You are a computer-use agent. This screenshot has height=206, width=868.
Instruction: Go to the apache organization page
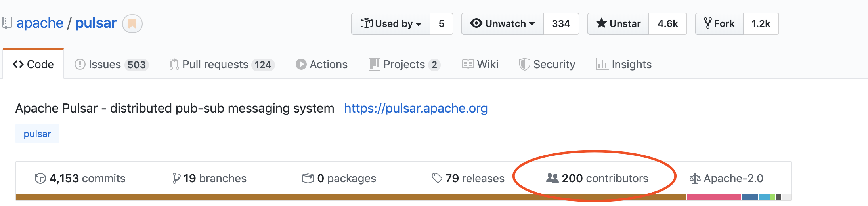40,23
